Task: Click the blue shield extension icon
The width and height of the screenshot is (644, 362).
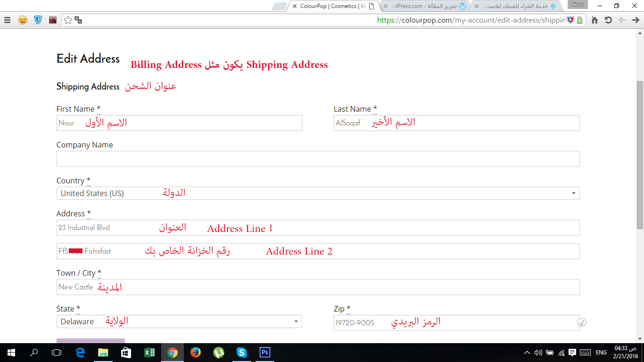Action: [x=38, y=20]
